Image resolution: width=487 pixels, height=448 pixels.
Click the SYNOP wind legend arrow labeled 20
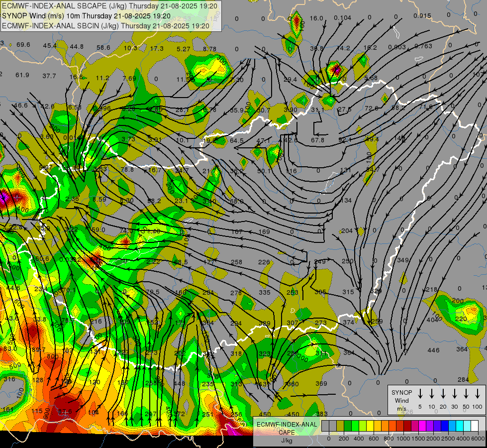click(x=443, y=393)
